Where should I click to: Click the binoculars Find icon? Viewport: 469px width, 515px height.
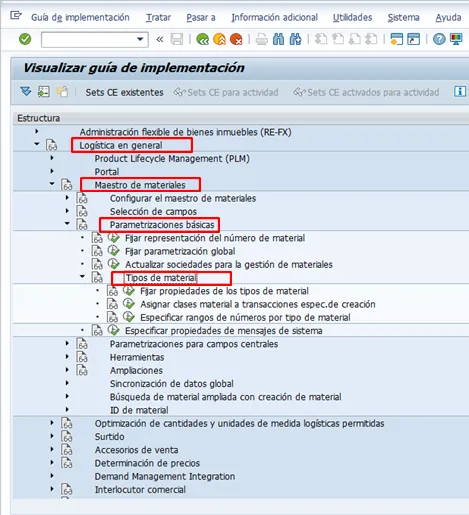coord(278,39)
